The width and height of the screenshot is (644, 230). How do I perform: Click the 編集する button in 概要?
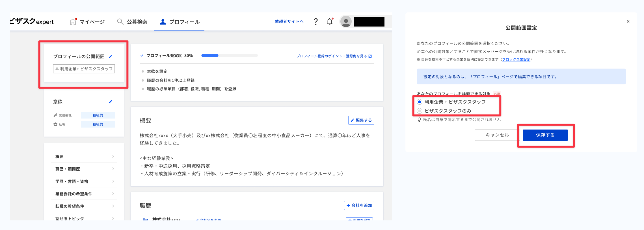[x=361, y=120]
